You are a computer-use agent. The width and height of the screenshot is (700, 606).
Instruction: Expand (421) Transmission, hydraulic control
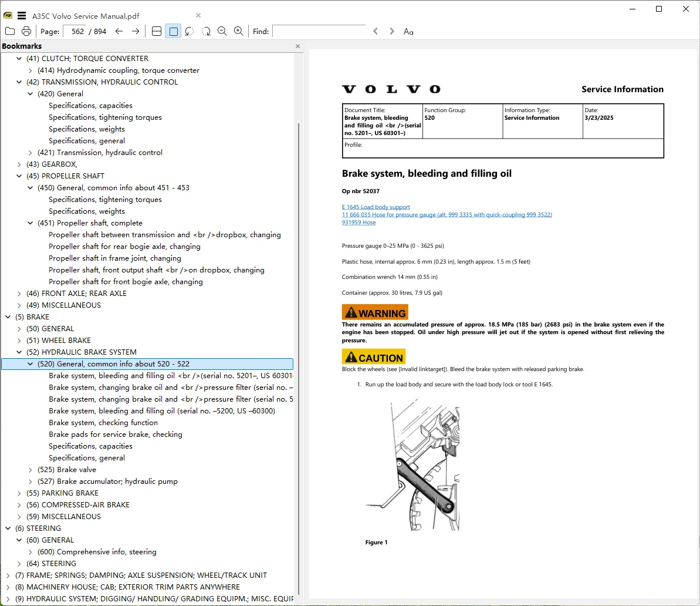click(31, 153)
